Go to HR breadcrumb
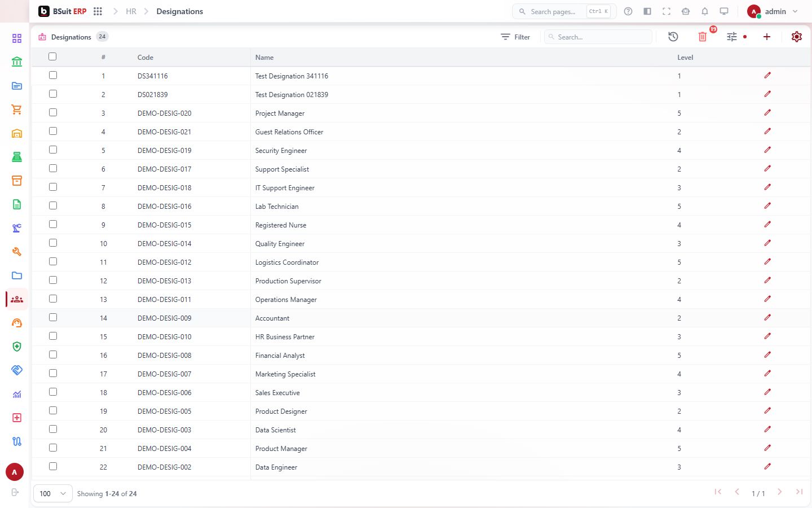Image resolution: width=812 pixels, height=508 pixels. tap(131, 11)
